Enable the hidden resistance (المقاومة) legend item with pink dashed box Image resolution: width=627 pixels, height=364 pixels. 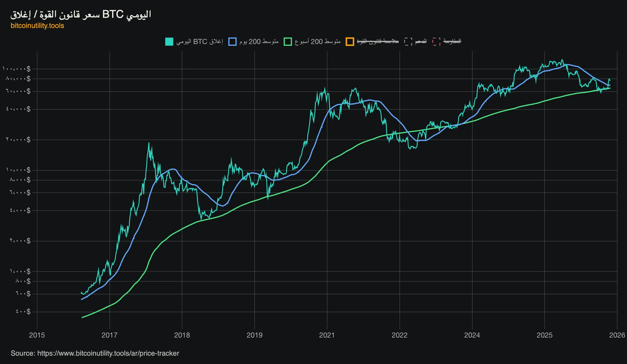pos(447,42)
